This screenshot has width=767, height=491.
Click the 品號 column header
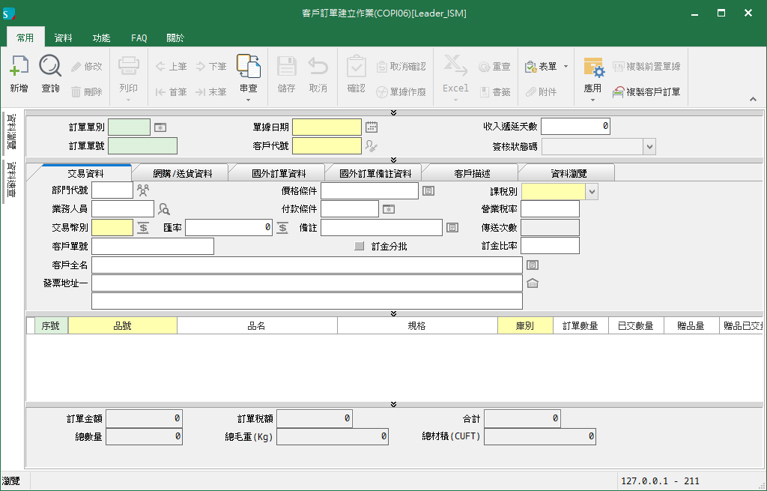(x=122, y=326)
